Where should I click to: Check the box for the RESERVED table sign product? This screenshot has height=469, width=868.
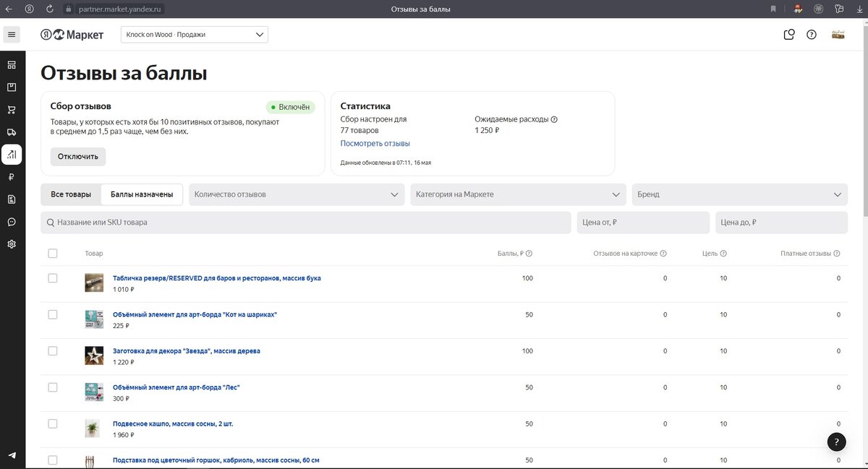pos(52,278)
